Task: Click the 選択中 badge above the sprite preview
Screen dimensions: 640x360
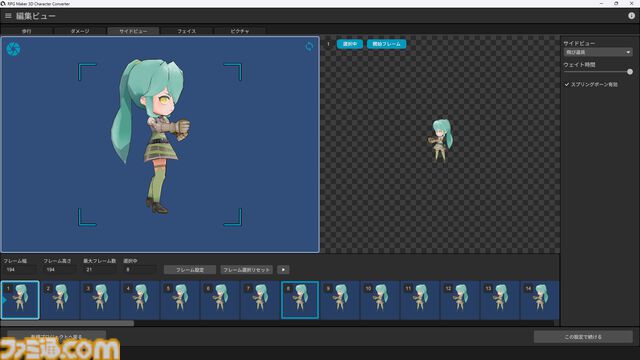Action: pyautogui.click(x=350, y=44)
